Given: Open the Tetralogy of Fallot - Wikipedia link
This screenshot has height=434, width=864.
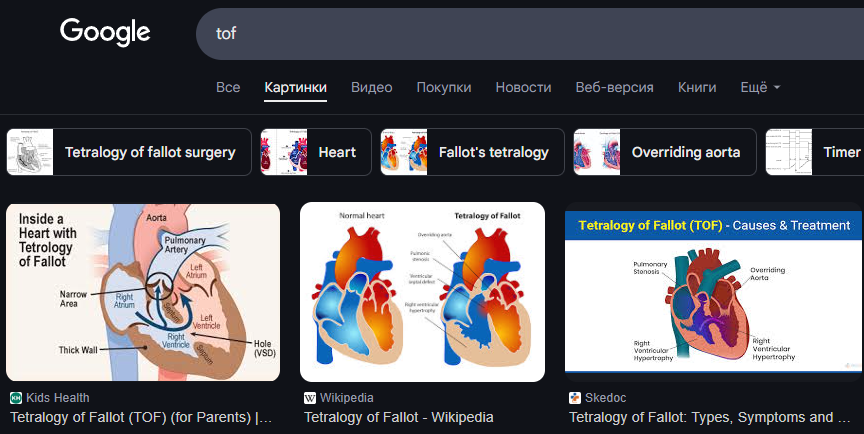Looking at the screenshot, I should pyautogui.click(x=398, y=417).
